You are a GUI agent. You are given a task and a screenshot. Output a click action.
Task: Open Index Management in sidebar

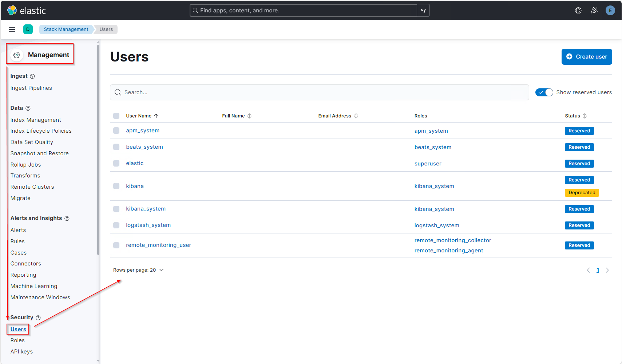point(36,120)
